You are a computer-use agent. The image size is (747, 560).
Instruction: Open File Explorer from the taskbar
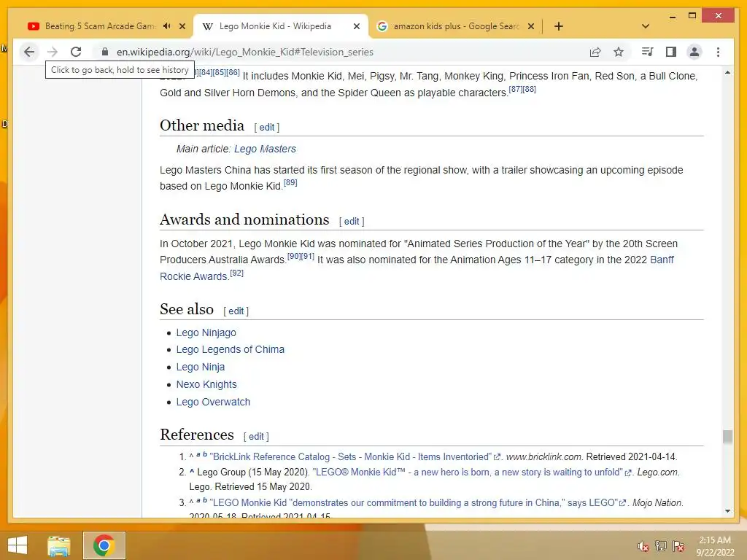click(59, 545)
